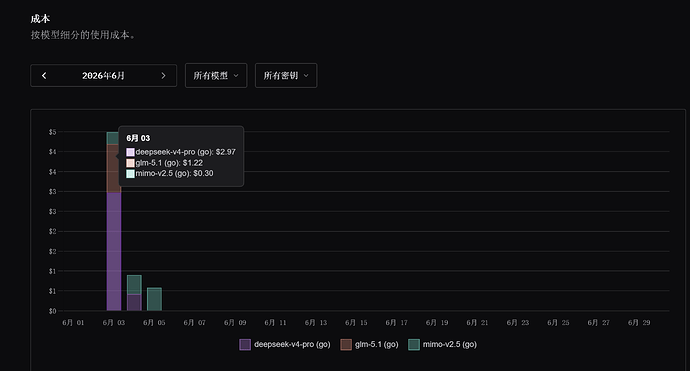The image size is (690, 371).
Task: Toggle glm-5.1 (go) legend swatch
Action: (346, 345)
